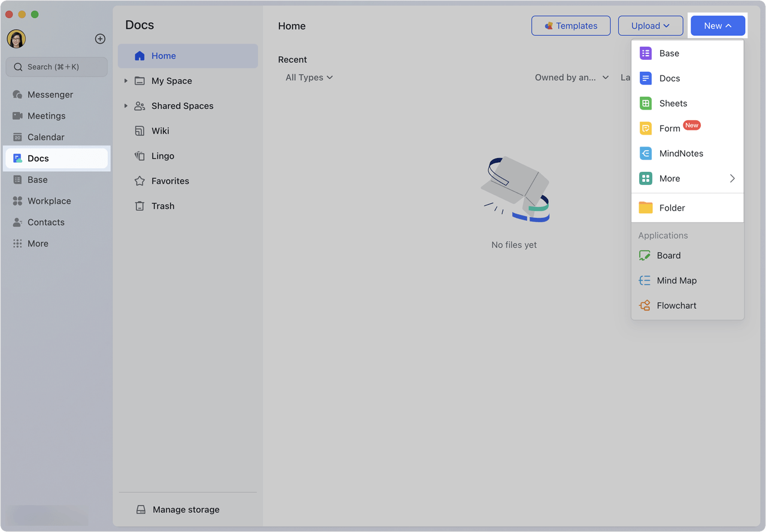Create a new Sheets document
The height and width of the screenshot is (532, 766).
pyautogui.click(x=673, y=103)
